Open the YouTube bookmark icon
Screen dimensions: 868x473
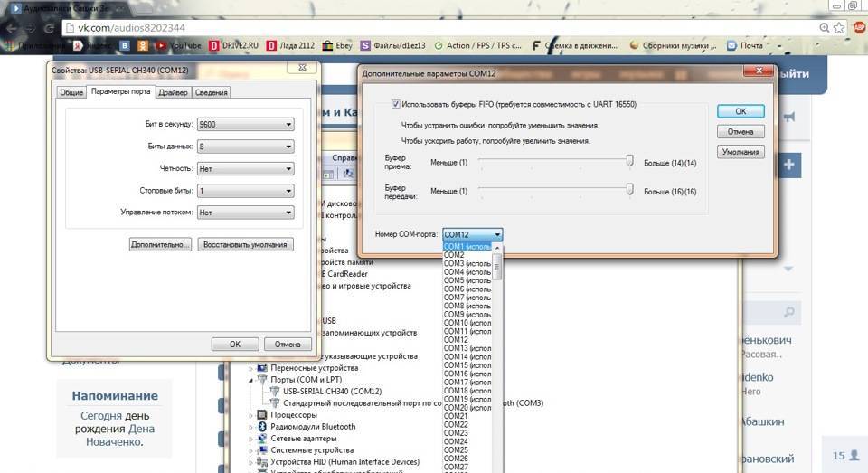click(160, 45)
